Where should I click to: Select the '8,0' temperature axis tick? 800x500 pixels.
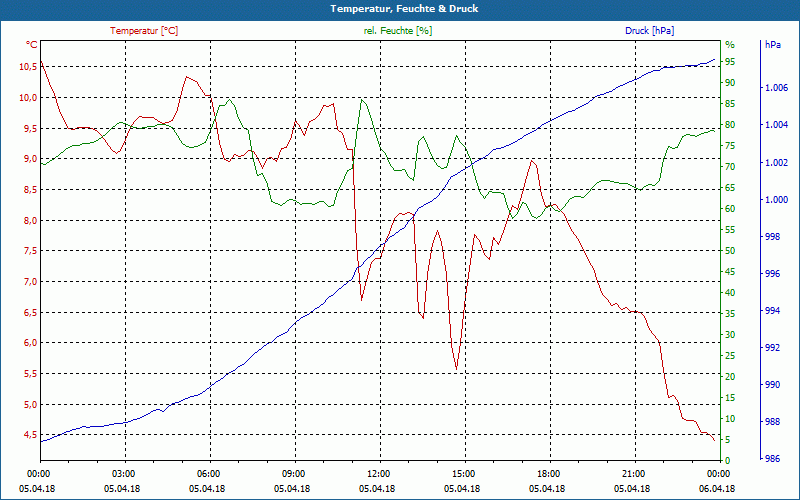pyautogui.click(x=30, y=220)
